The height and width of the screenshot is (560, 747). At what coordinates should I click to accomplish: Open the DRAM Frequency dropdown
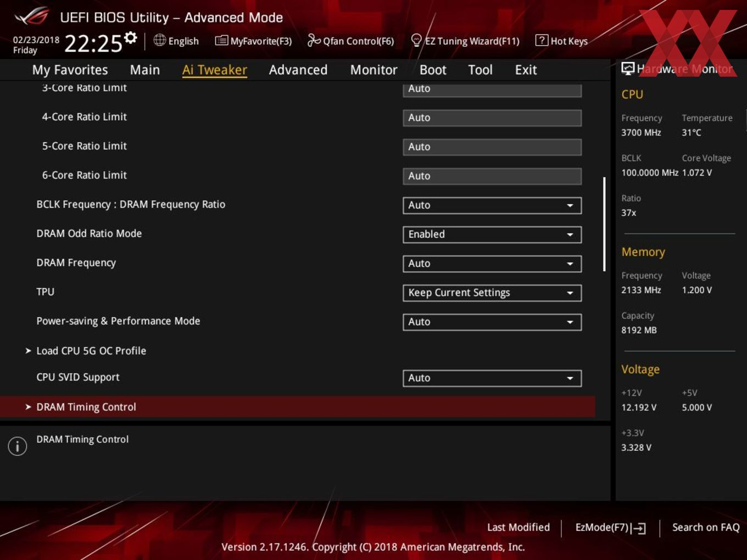492,264
